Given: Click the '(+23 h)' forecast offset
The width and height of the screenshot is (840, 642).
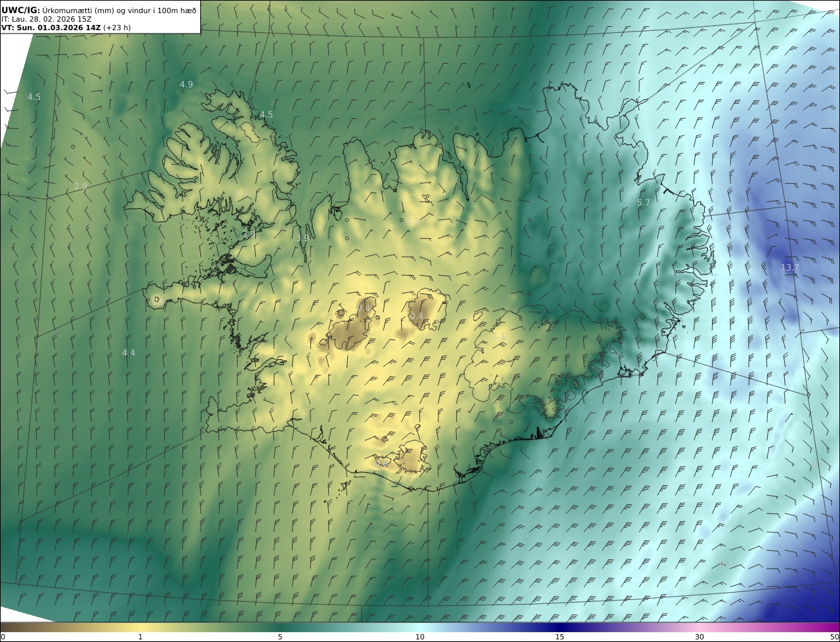Looking at the screenshot, I should click(x=117, y=28).
